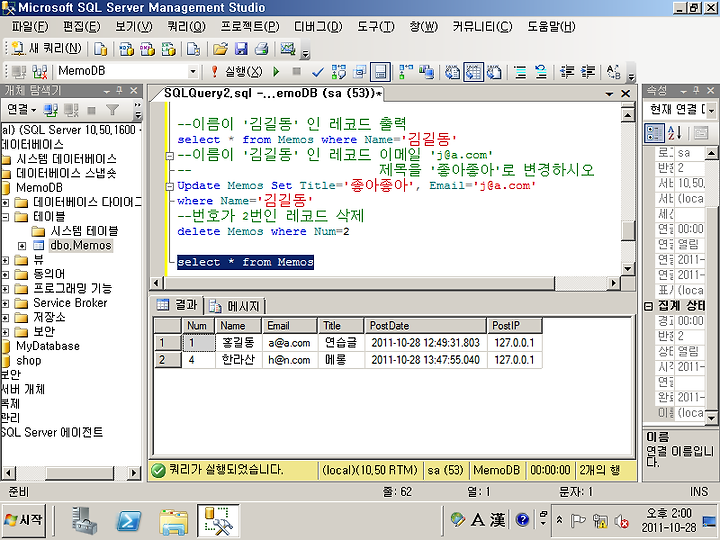
Task: Click the Alphabetical sort icon in Properties
Action: point(675,133)
